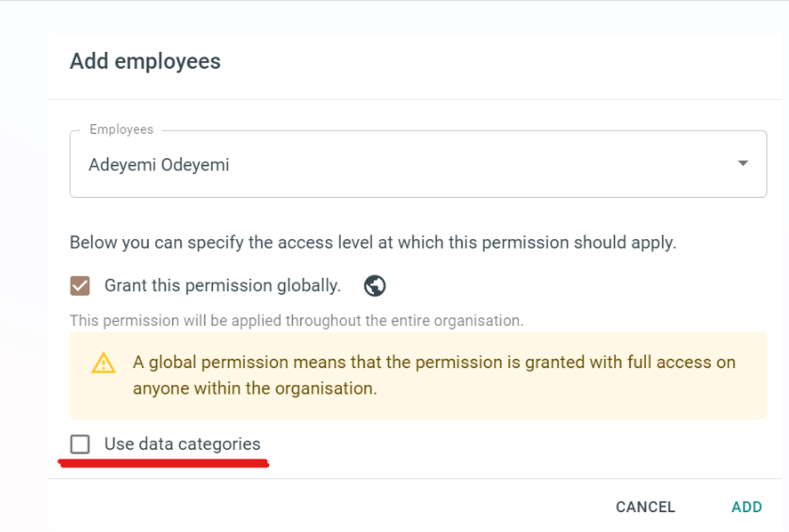789x532 pixels.
Task: Enable the Use data categories checkbox
Action: tap(80, 443)
